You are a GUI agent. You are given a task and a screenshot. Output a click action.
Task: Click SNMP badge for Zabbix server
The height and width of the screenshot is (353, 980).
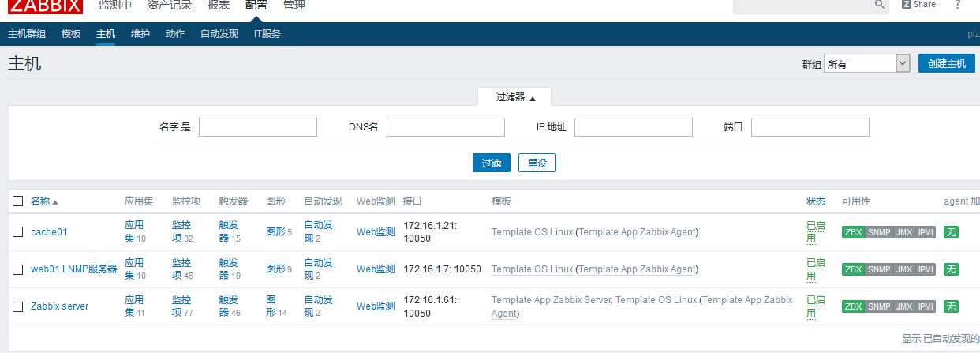pyautogui.click(x=879, y=306)
